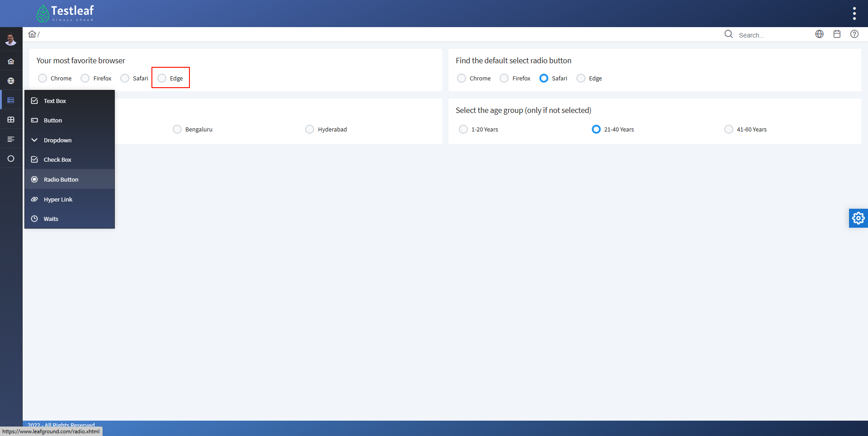Click the user avatar in sidebar

(11, 40)
